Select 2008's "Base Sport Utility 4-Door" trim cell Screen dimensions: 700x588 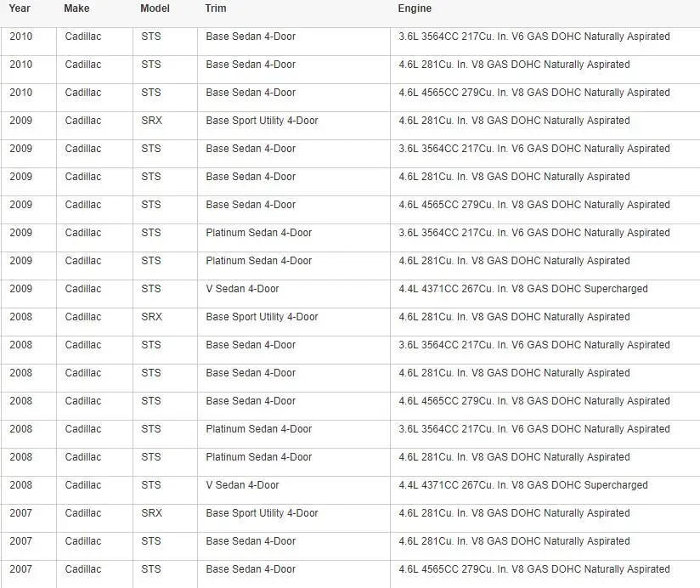point(262,317)
